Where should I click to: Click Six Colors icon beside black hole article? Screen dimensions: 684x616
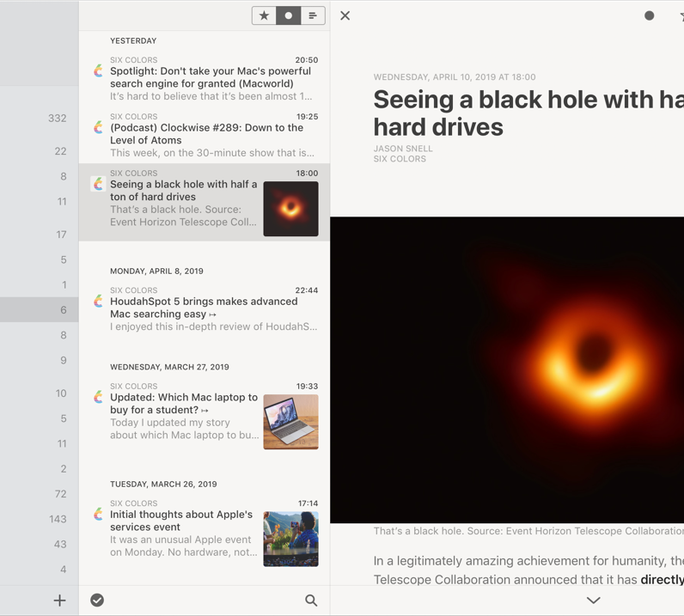[x=99, y=184]
